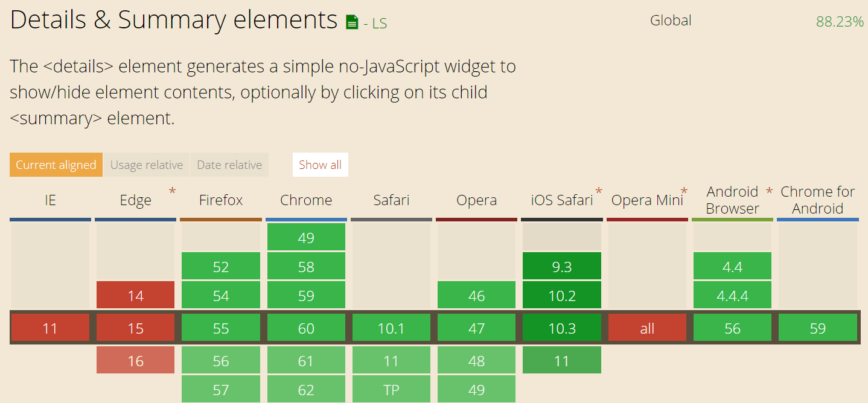This screenshot has height=403, width=868.
Task: Click the Android Browser 4.4.4 cell
Action: tap(732, 296)
